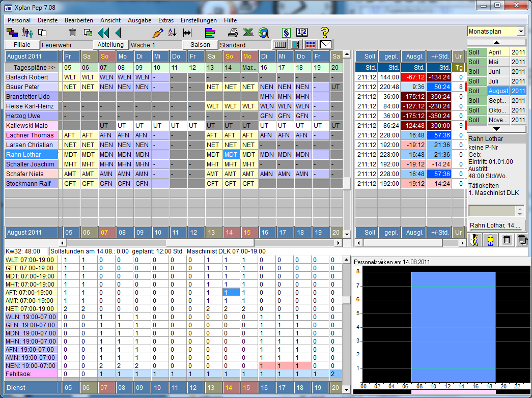Click the trash can icon in top toolbar
The height and width of the screenshot is (398, 532).
(72, 33)
